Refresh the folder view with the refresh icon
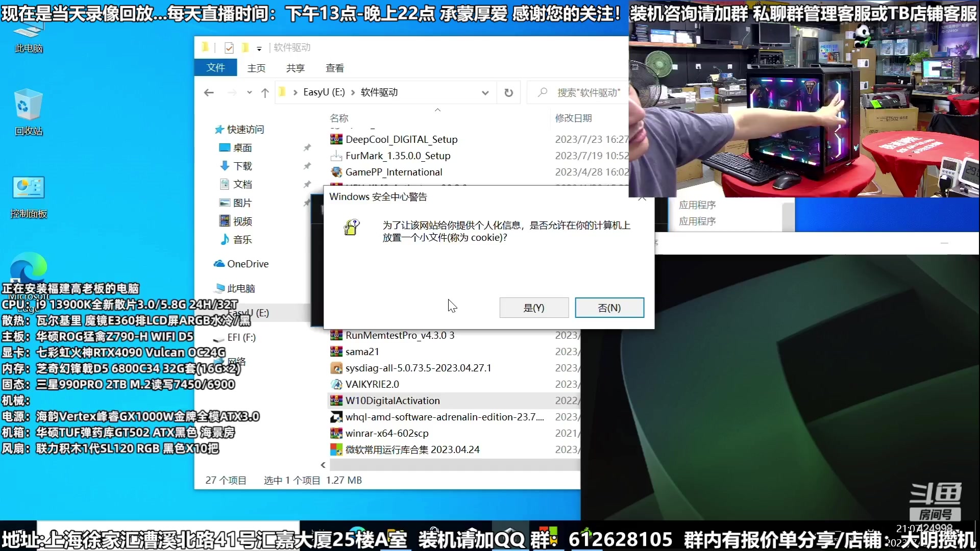 pos(508,92)
